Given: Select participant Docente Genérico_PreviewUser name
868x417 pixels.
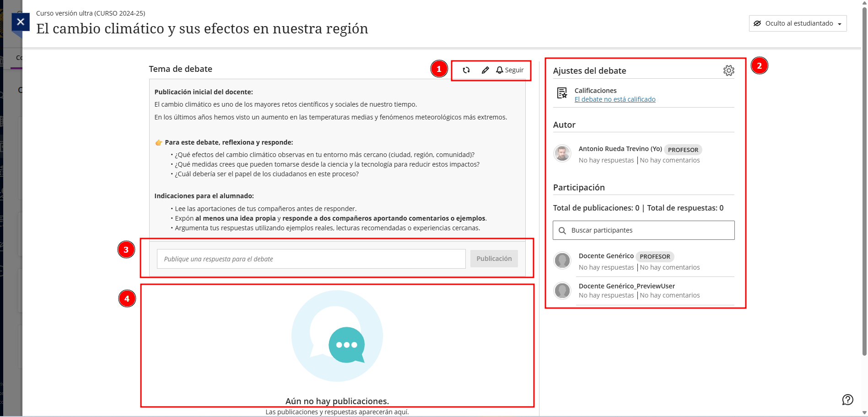Looking at the screenshot, I should pyautogui.click(x=626, y=286).
